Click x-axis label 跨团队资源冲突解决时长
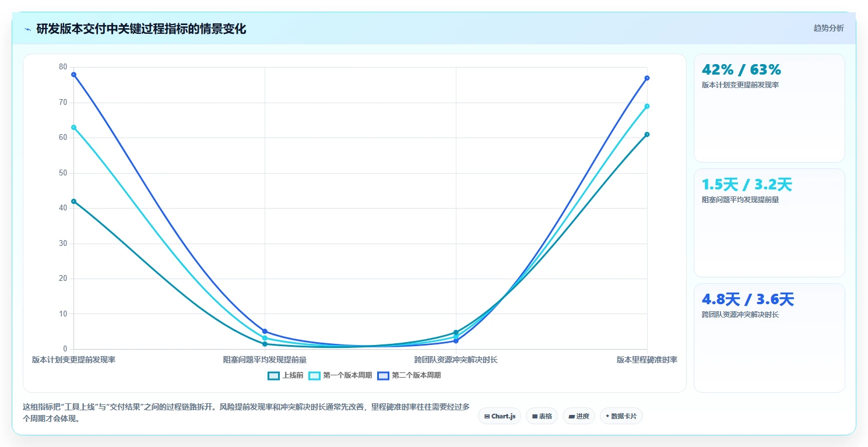868x447 pixels. click(456, 360)
